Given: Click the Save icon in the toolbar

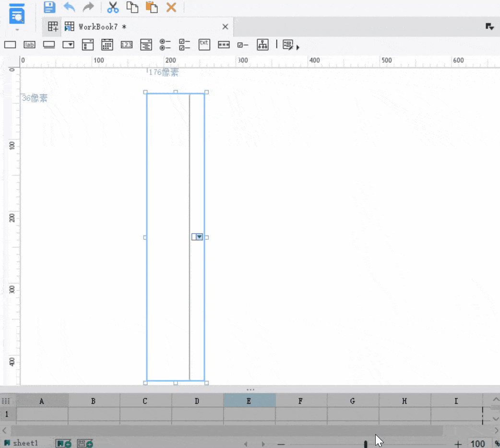Looking at the screenshot, I should pos(49,7).
